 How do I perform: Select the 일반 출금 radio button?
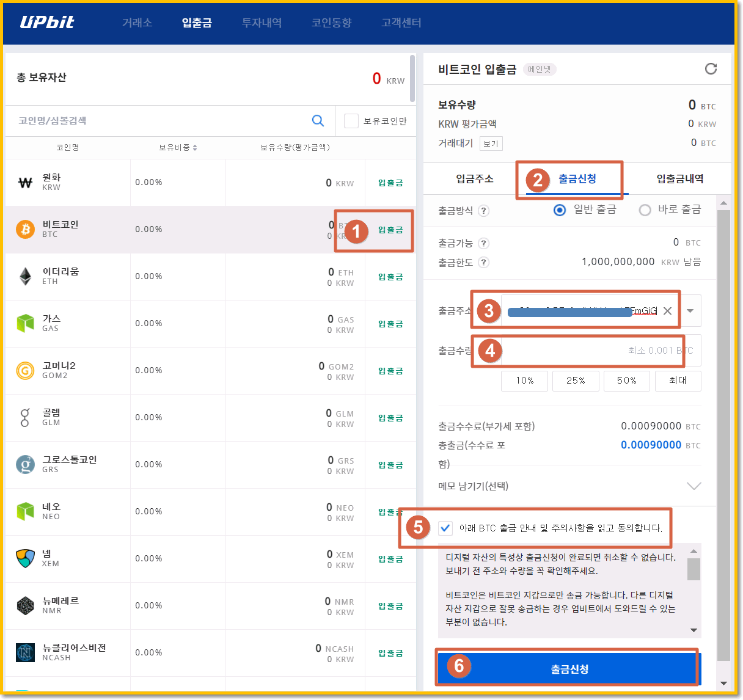(559, 209)
